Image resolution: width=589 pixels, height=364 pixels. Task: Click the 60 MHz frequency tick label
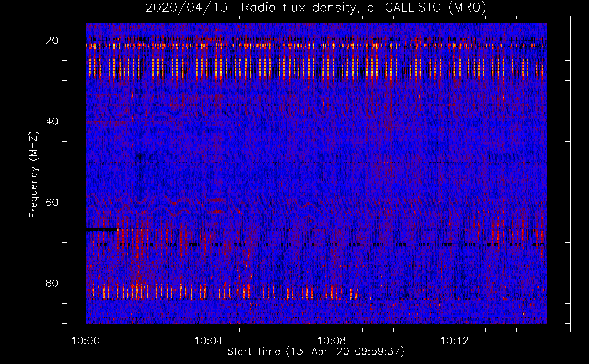52,202
